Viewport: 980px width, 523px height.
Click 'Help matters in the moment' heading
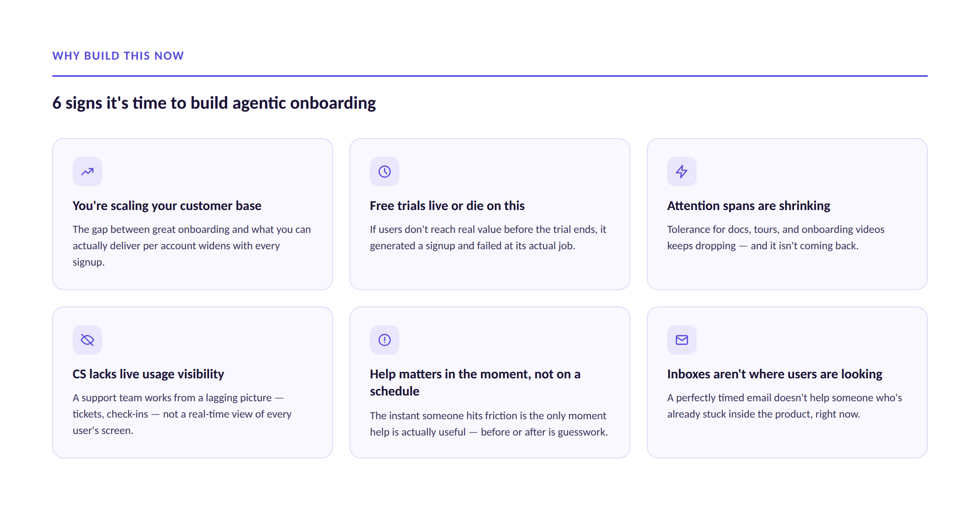(x=475, y=382)
